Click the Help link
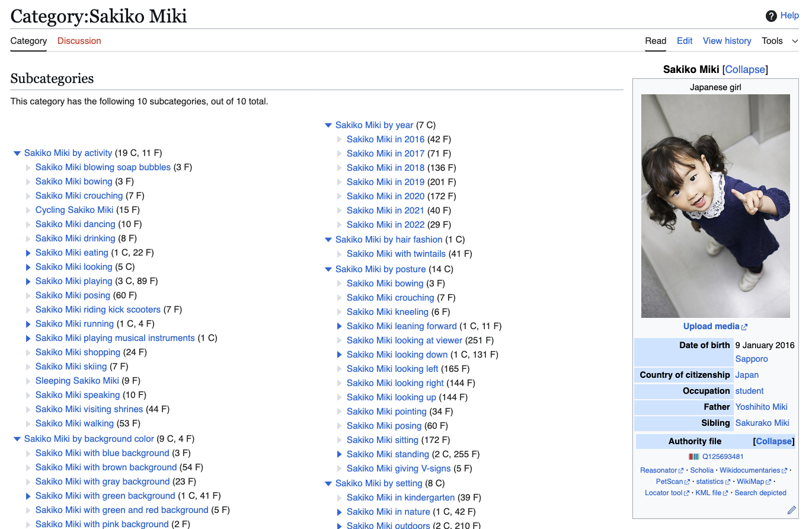The width and height of the screenshot is (812, 529). click(789, 16)
